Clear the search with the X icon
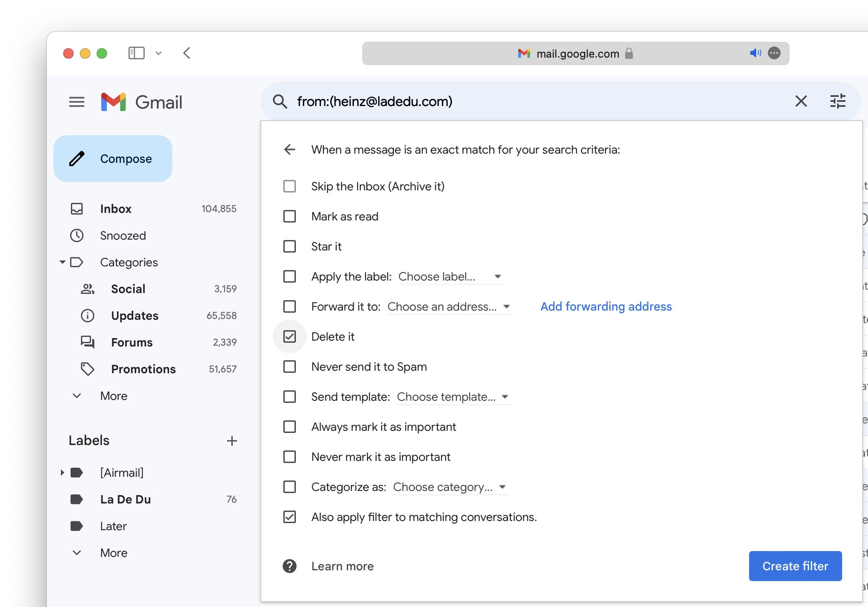 tap(801, 101)
